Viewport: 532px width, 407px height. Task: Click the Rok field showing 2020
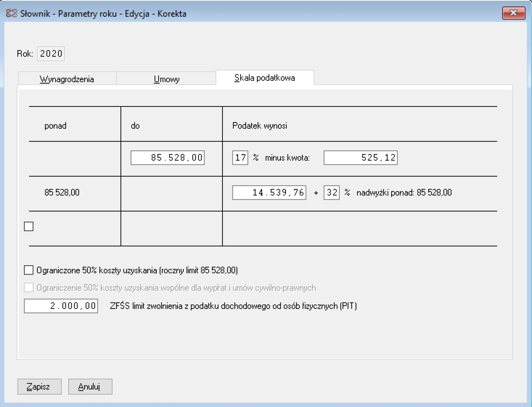(x=51, y=54)
